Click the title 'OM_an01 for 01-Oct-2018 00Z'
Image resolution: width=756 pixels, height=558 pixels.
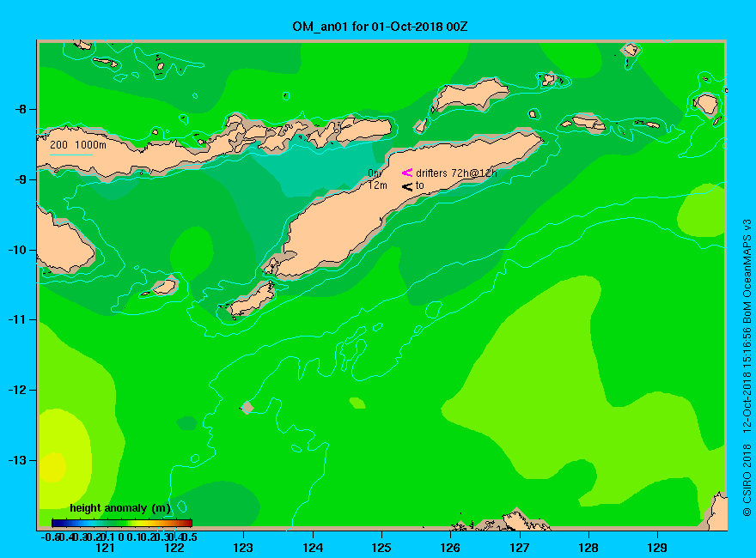pyautogui.click(x=380, y=27)
